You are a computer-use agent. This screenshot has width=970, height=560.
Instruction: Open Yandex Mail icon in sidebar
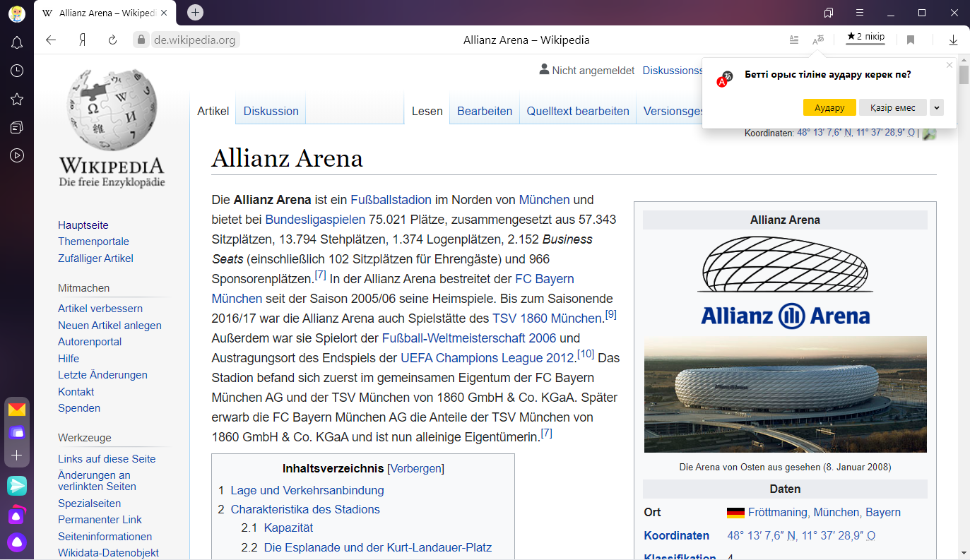pyautogui.click(x=17, y=410)
